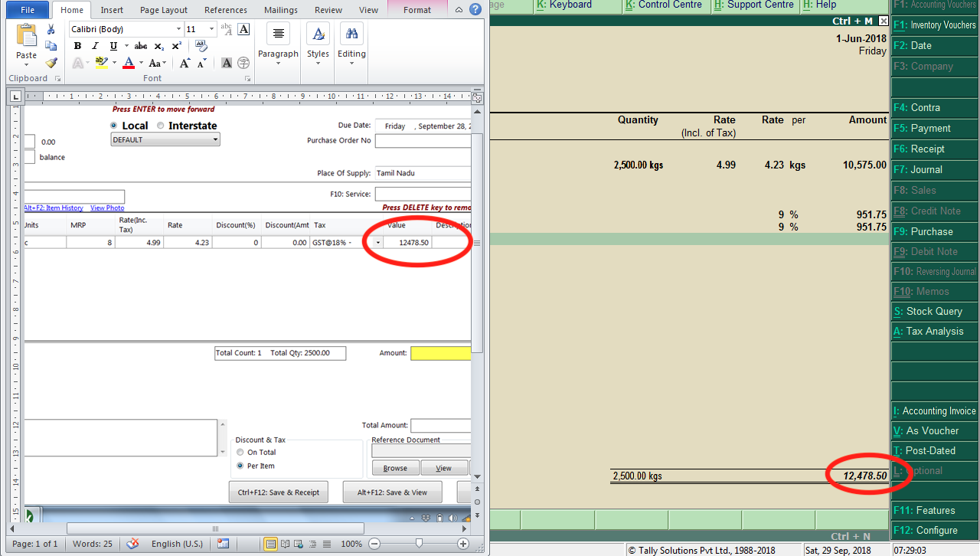The height and width of the screenshot is (556, 980).
Task: Apply Strikethrough to text
Action: point(140,46)
